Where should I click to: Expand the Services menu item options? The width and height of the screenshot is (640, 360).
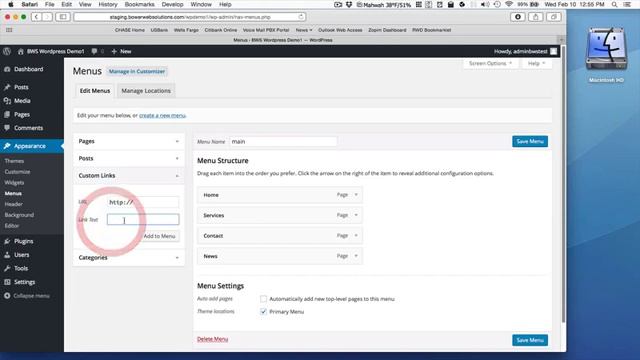(356, 215)
